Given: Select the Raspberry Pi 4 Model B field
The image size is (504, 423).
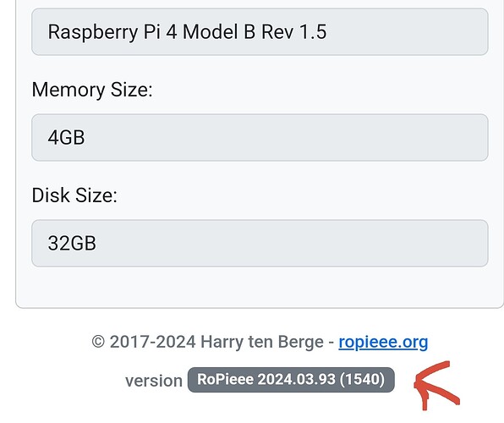Looking at the screenshot, I should (x=260, y=32).
